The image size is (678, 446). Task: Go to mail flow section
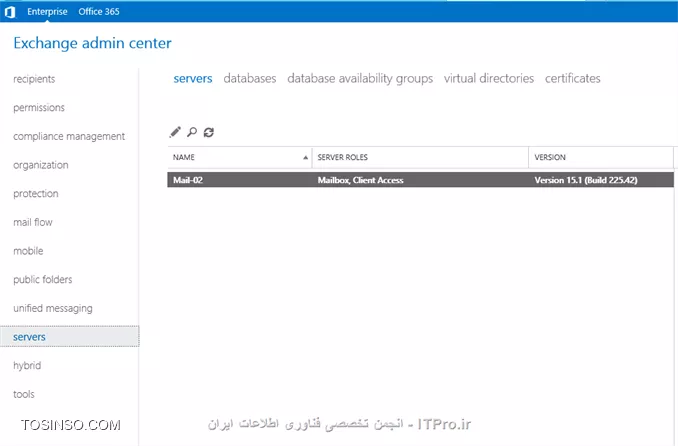pos(33,222)
